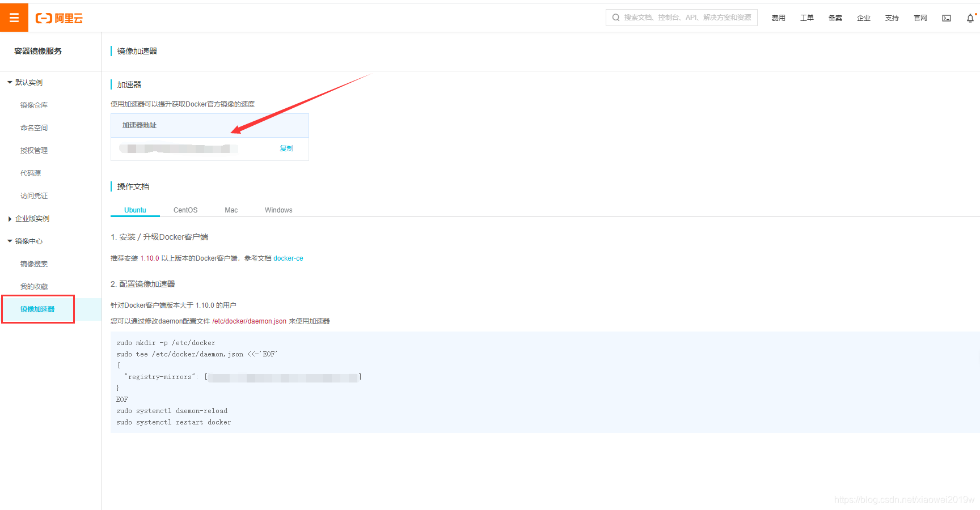Click the 操作文档 section heading

133,186
